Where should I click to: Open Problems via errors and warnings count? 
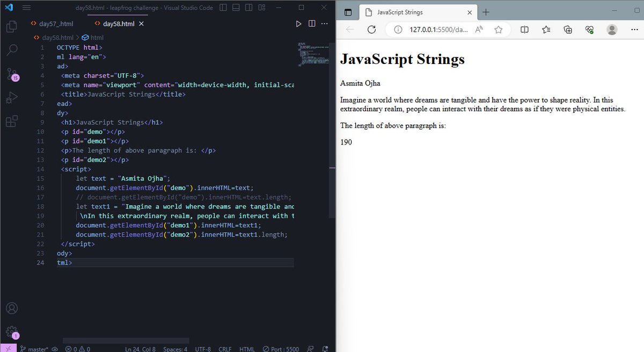(x=77, y=348)
